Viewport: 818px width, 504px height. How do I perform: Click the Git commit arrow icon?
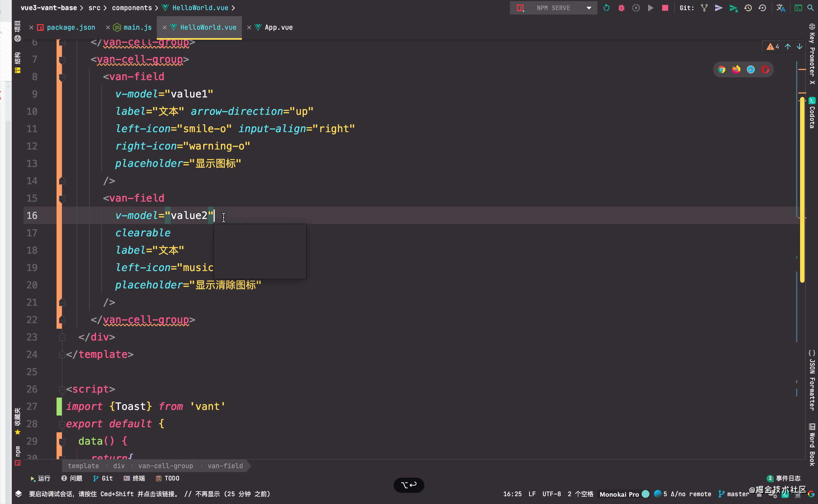pyautogui.click(x=719, y=8)
